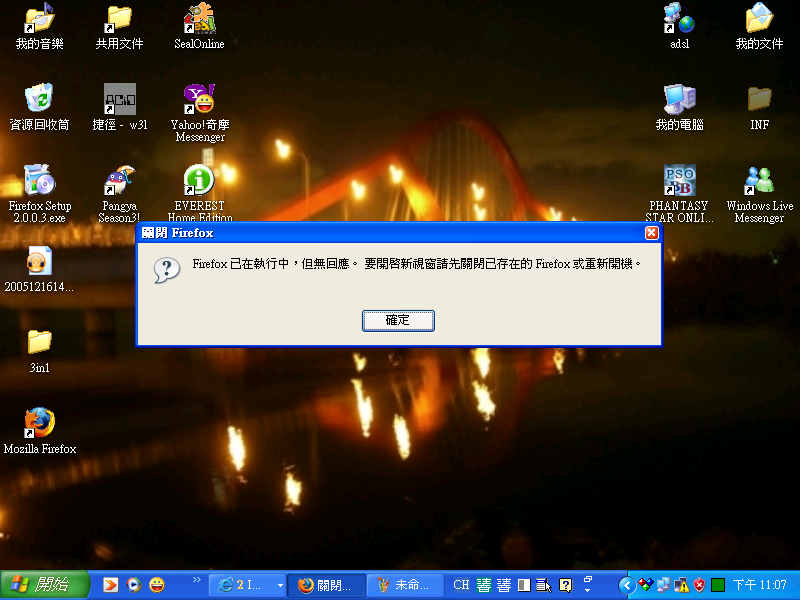The width and height of the screenshot is (800, 600).
Task: Click the 確定 button in the Firefox dialog
Action: pos(398,320)
